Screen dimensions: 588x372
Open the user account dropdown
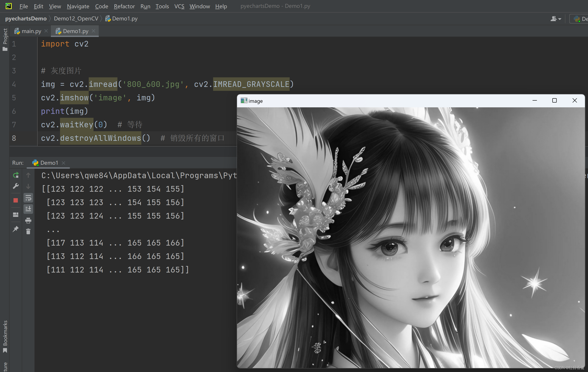tap(556, 19)
